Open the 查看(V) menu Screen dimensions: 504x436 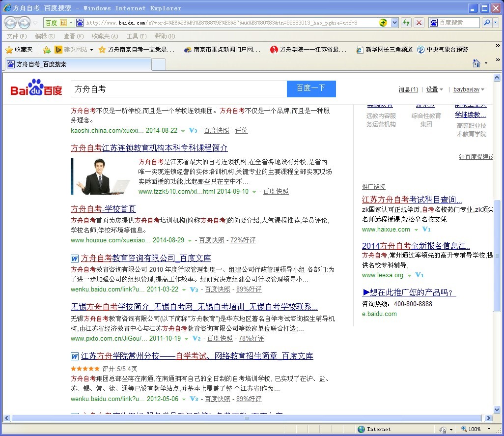coord(74,36)
